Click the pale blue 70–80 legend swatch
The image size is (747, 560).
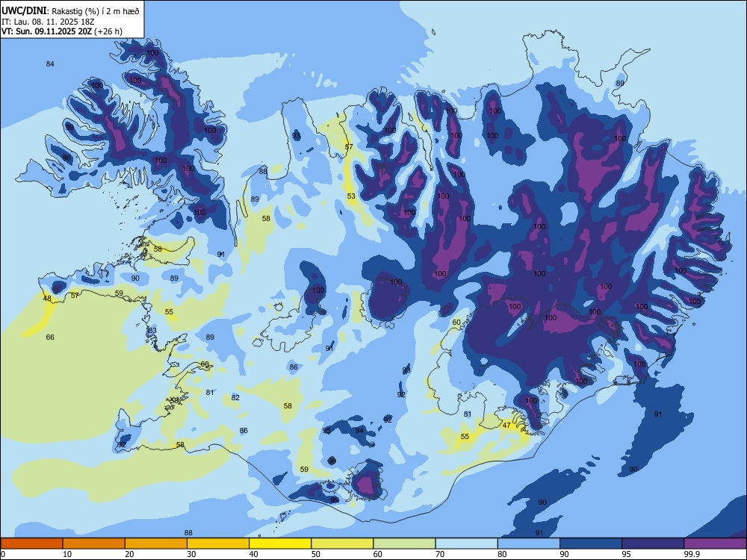click(x=466, y=544)
